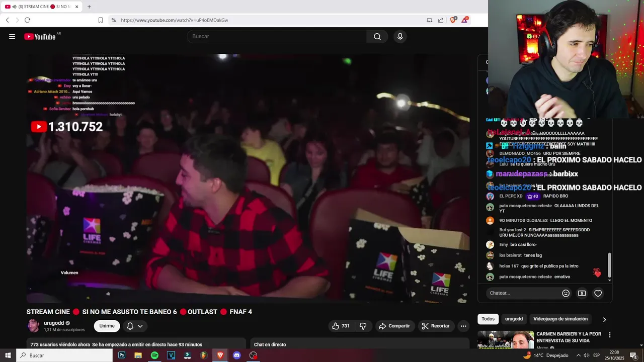
Task: Open site settings icon beside the URL
Action: (113, 20)
